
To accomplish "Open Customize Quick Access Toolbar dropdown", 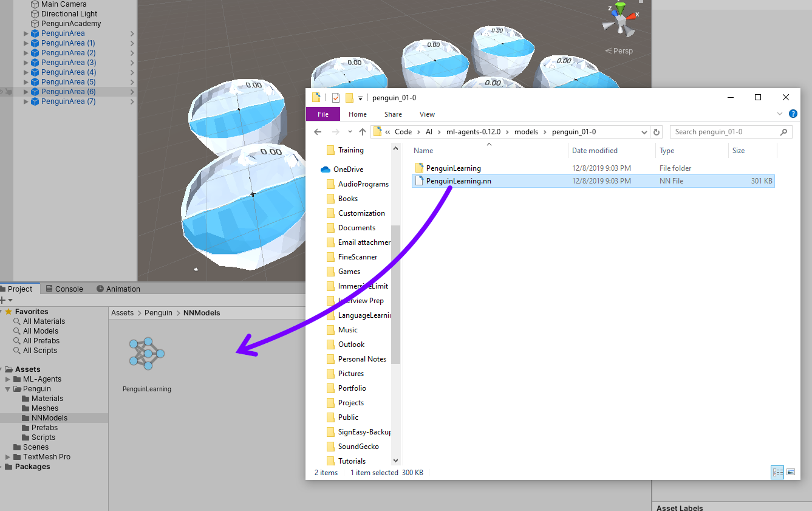I will 360,98.
